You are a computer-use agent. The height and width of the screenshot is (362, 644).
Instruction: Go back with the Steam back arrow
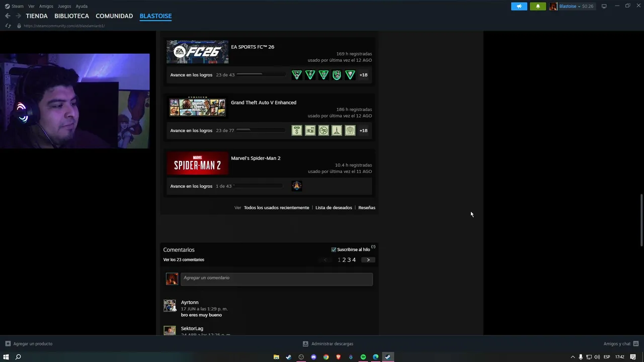click(x=8, y=16)
